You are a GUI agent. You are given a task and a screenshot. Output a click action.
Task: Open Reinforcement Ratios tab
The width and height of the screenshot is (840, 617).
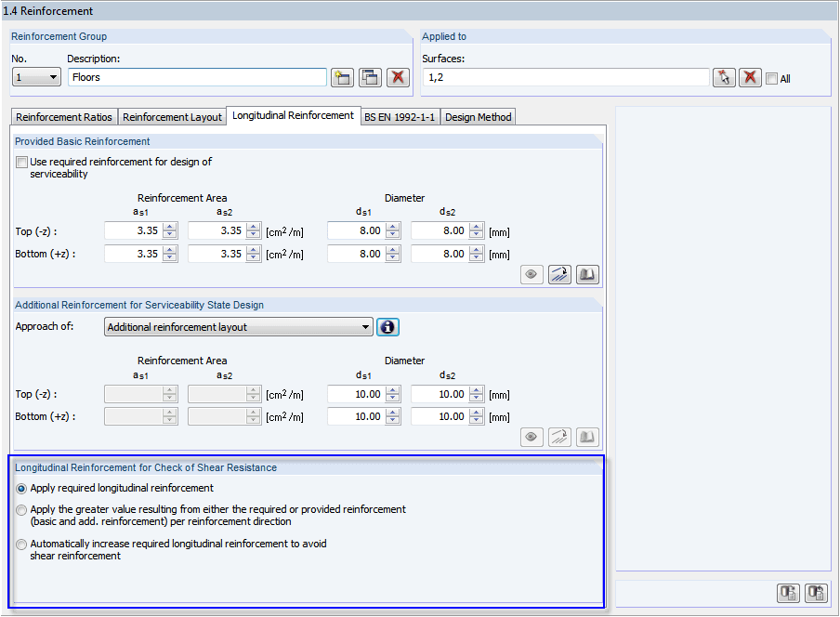pyautogui.click(x=64, y=117)
